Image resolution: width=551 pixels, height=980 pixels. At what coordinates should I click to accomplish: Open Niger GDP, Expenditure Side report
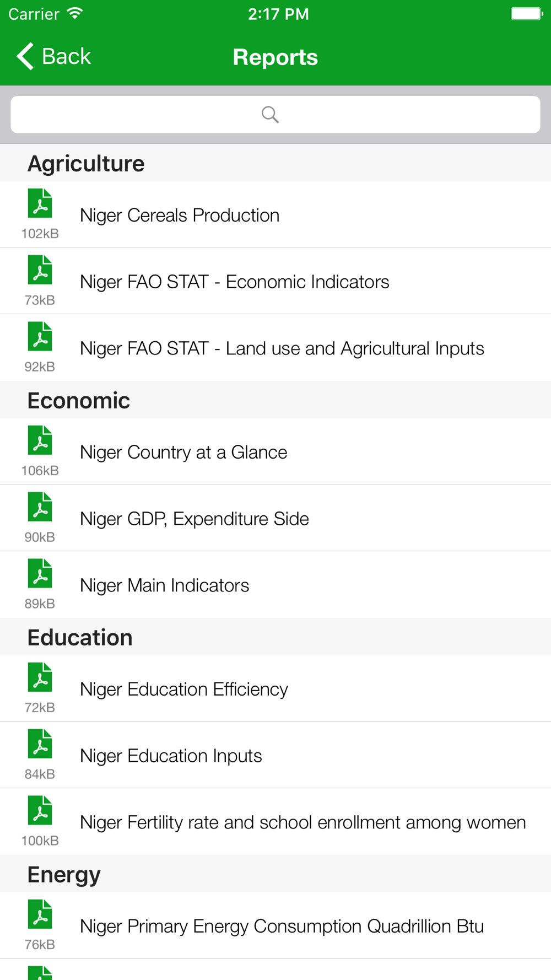pos(275,518)
